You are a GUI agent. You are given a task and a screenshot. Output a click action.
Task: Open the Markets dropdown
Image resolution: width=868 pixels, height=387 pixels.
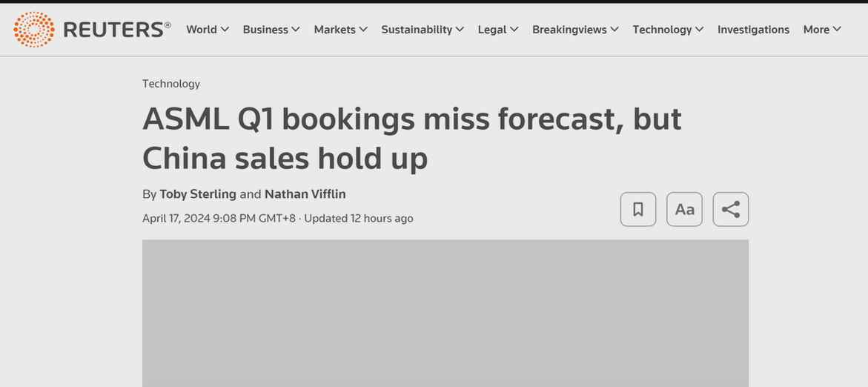340,30
